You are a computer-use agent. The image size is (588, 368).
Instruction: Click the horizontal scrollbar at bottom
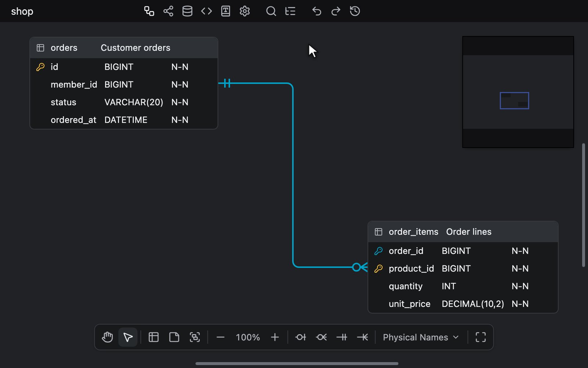pyautogui.click(x=297, y=364)
